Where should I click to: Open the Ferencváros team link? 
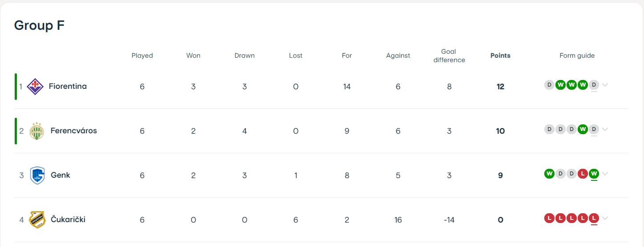pos(73,131)
